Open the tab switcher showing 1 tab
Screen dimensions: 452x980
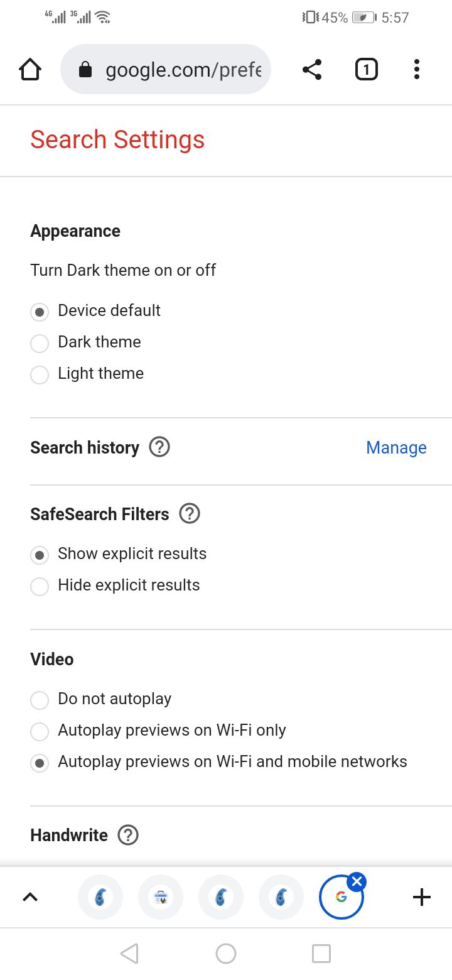pyautogui.click(x=367, y=70)
